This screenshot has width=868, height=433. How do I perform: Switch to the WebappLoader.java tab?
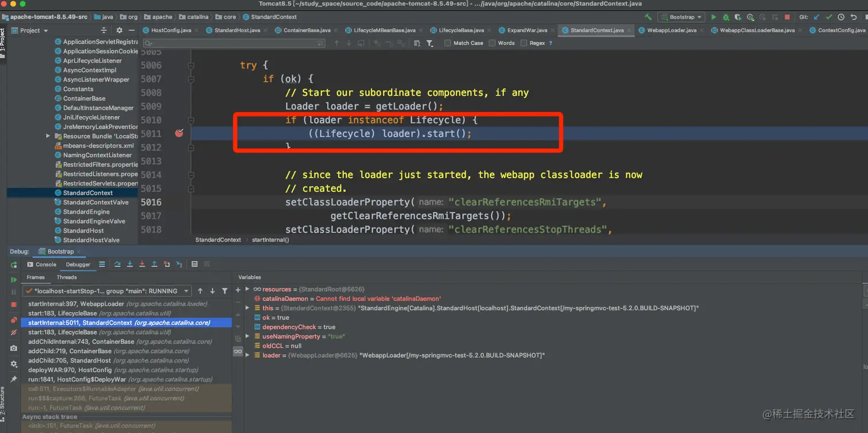click(x=671, y=30)
